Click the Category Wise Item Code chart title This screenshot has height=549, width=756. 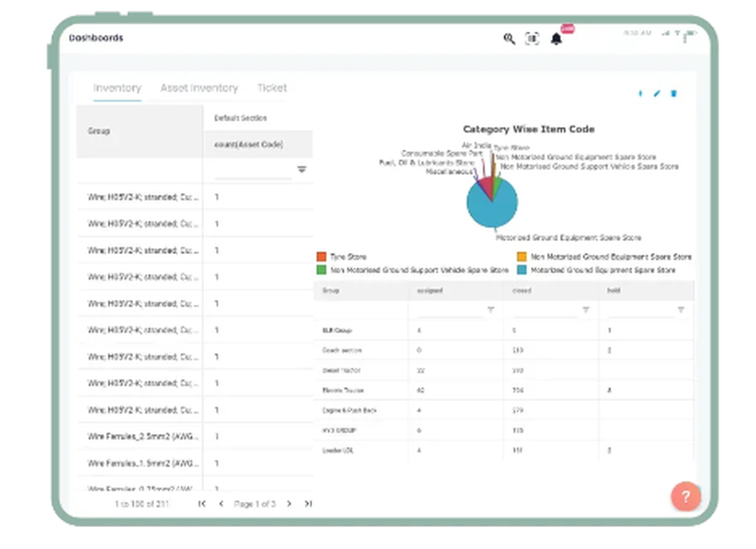tap(528, 129)
